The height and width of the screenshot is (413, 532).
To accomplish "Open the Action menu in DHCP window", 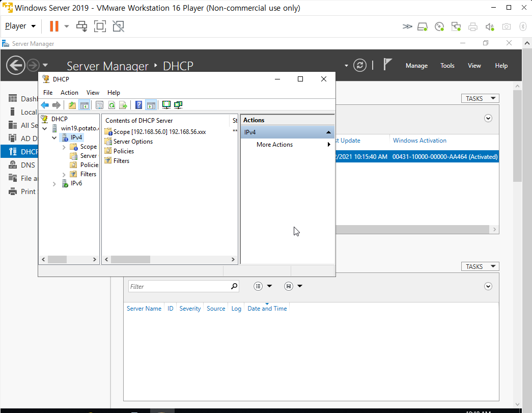I will coord(69,93).
